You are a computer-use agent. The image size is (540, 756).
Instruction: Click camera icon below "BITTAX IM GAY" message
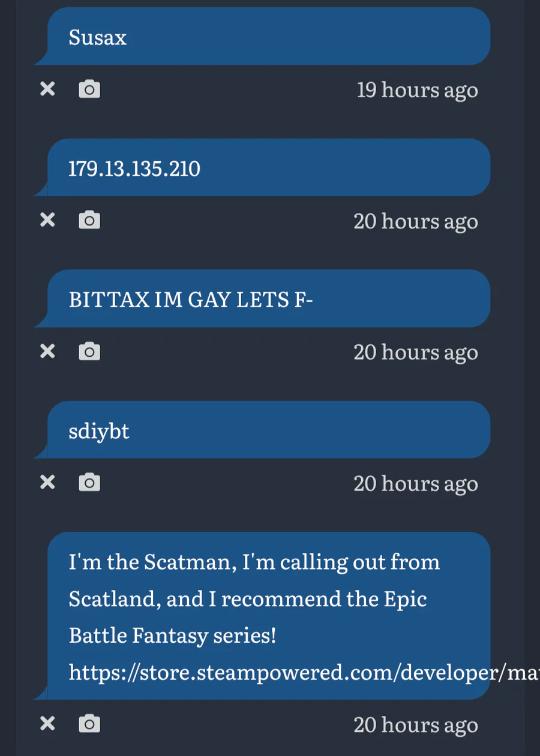coord(89,351)
